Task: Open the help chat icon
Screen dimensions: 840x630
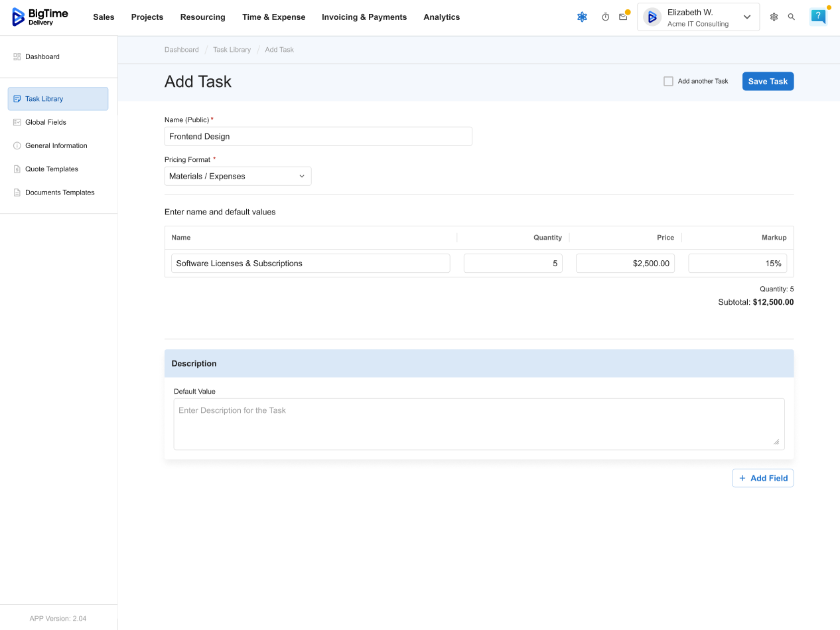Action: (818, 17)
